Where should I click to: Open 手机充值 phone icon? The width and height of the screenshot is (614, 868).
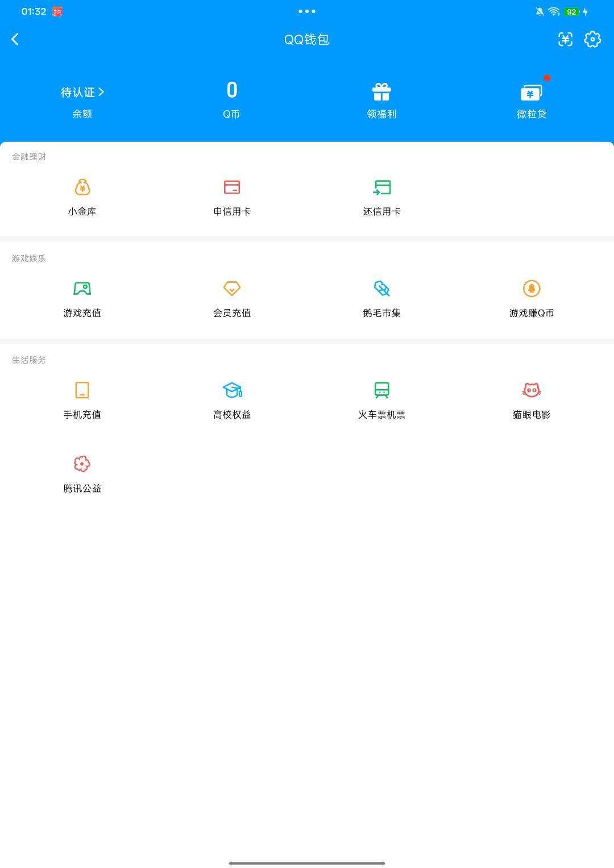click(82, 390)
